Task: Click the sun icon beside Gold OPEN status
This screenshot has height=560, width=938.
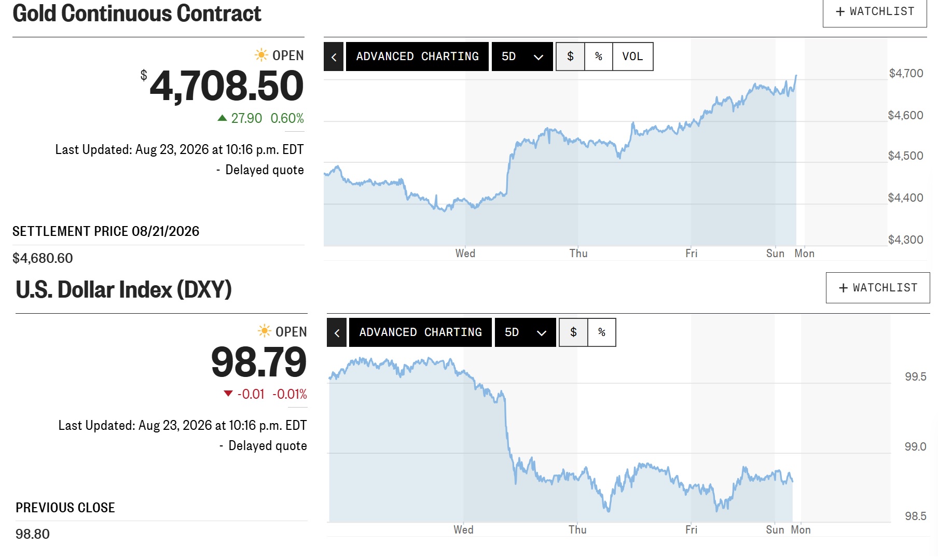Action: [x=261, y=55]
